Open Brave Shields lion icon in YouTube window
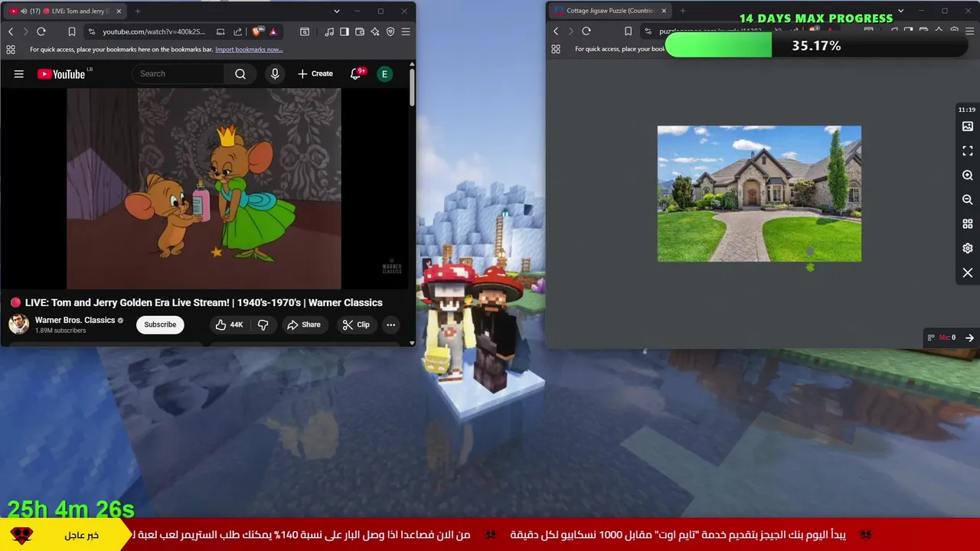This screenshot has height=551, width=980. [257, 31]
